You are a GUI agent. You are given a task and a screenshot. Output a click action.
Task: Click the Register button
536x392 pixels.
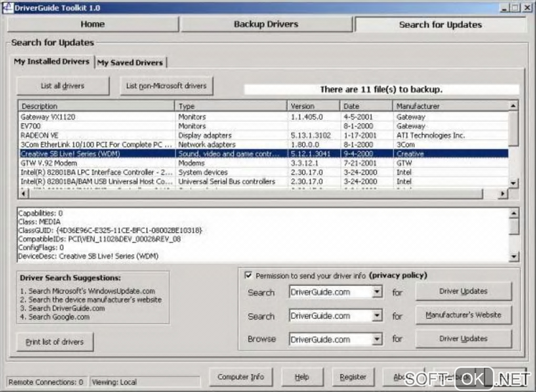coord(353,377)
